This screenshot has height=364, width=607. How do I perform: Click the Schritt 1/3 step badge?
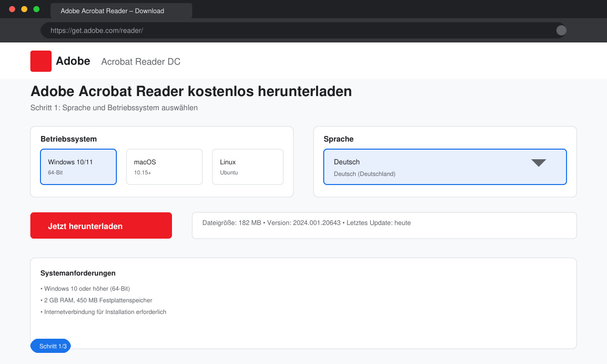(x=51, y=346)
